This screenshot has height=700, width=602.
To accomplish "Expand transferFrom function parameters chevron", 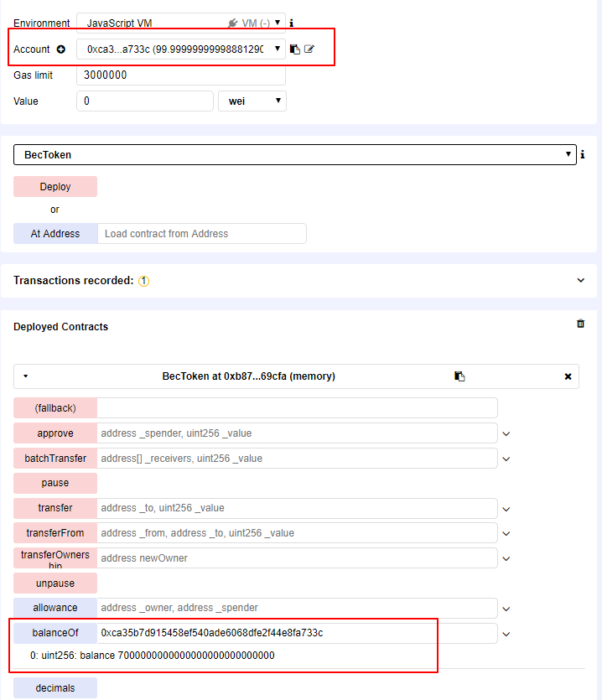I will pos(506,533).
